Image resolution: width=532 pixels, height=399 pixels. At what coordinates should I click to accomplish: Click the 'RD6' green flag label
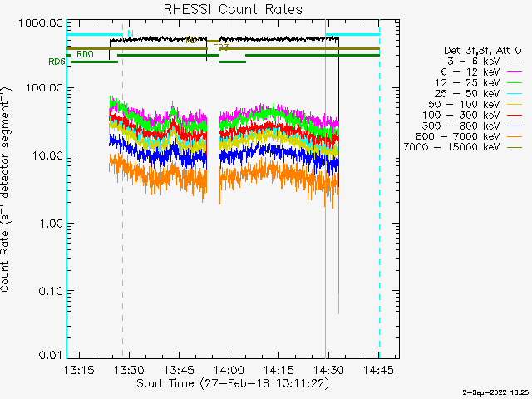[x=57, y=62]
